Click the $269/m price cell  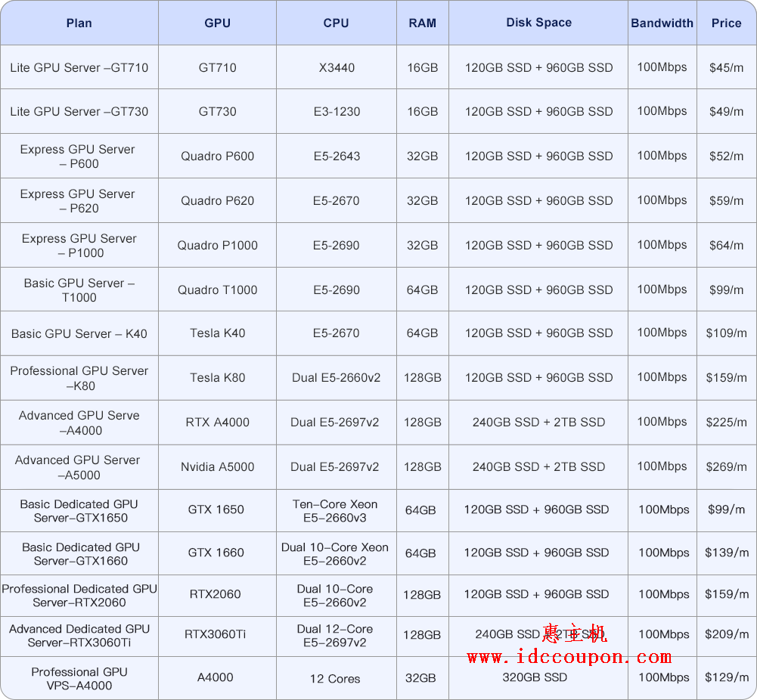(726, 467)
